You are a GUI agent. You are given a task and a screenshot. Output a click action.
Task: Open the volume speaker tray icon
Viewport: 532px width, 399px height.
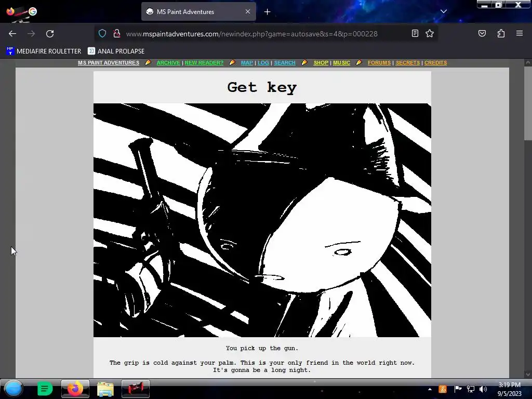click(483, 389)
